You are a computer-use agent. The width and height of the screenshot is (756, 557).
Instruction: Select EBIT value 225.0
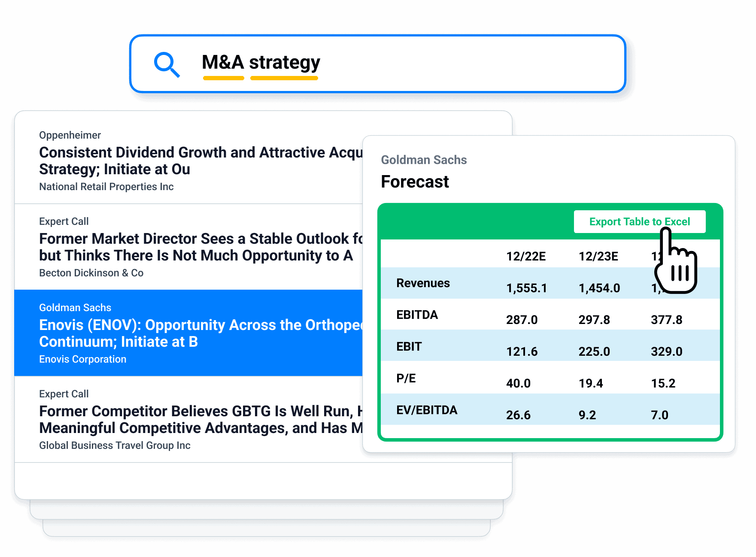click(594, 351)
